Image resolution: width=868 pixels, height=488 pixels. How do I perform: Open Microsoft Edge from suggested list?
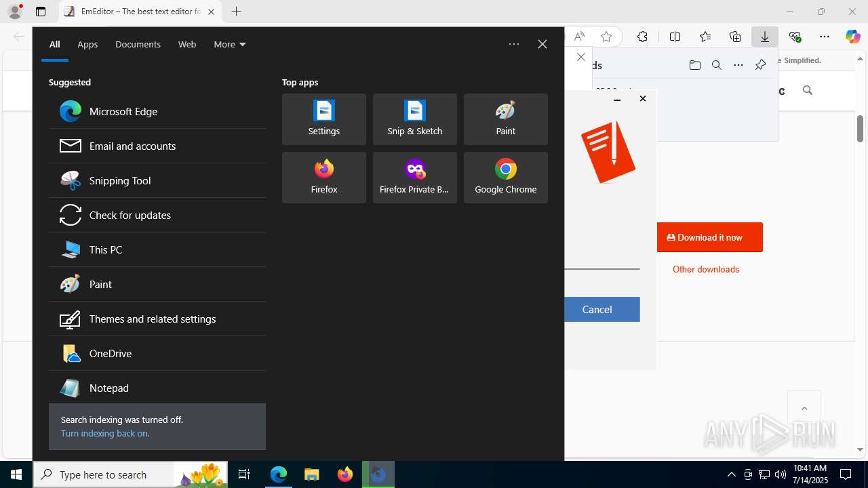[157, 111]
